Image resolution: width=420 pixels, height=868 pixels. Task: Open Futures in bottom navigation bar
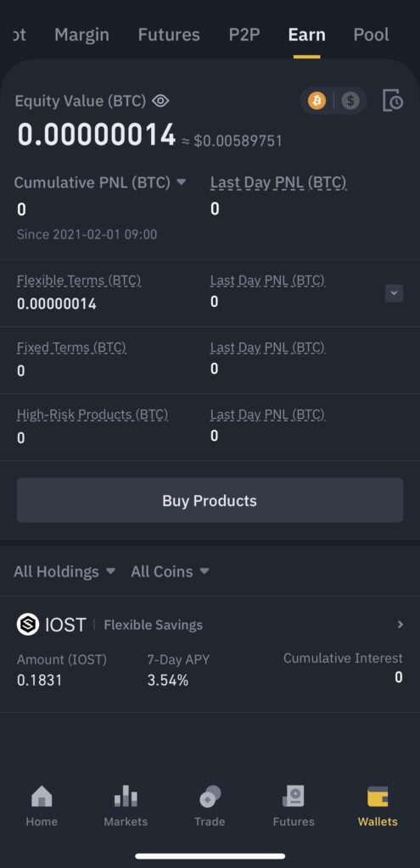pyautogui.click(x=294, y=806)
